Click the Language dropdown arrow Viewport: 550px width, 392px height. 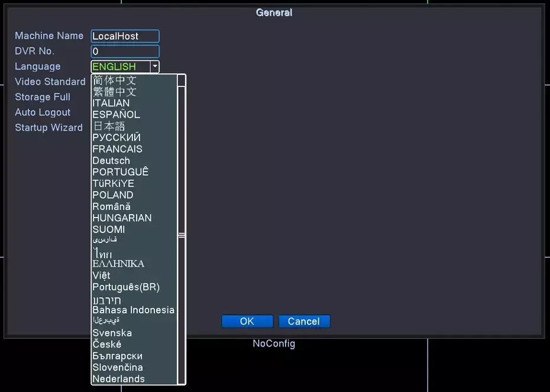point(154,67)
